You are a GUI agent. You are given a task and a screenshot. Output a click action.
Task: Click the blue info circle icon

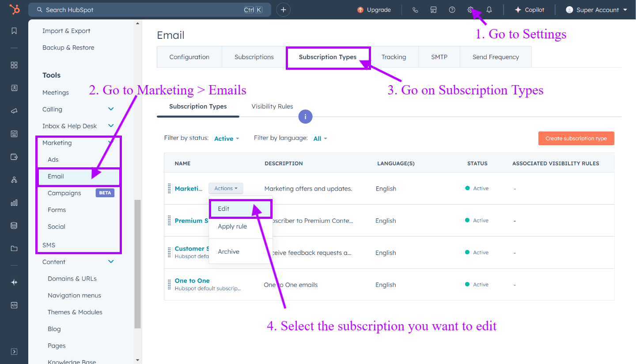tap(306, 117)
